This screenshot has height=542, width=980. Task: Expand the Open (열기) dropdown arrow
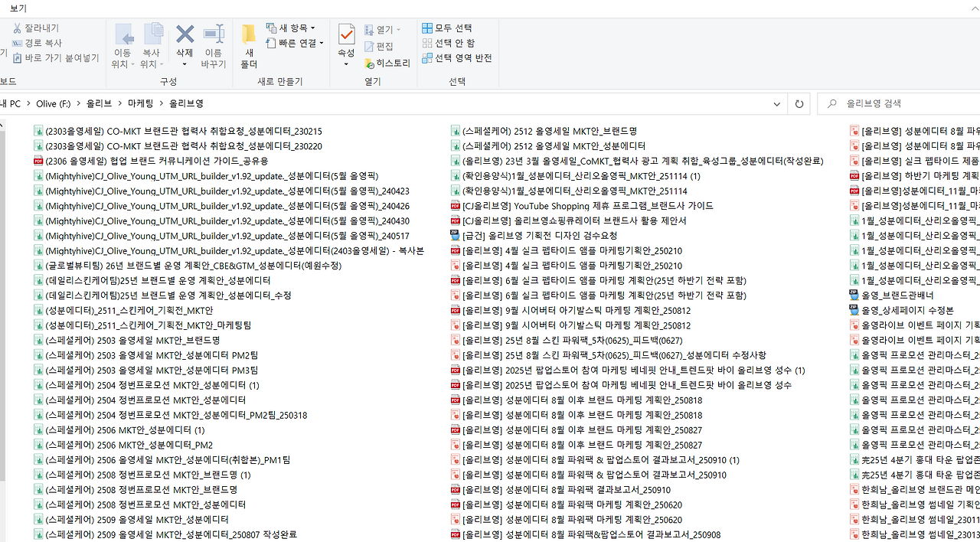[398, 30]
